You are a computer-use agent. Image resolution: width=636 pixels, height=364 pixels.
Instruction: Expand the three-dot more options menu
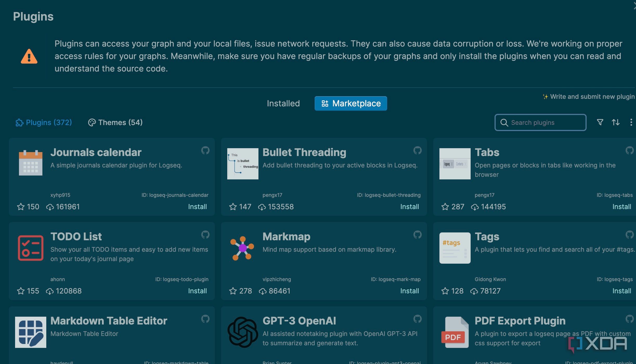[631, 122]
